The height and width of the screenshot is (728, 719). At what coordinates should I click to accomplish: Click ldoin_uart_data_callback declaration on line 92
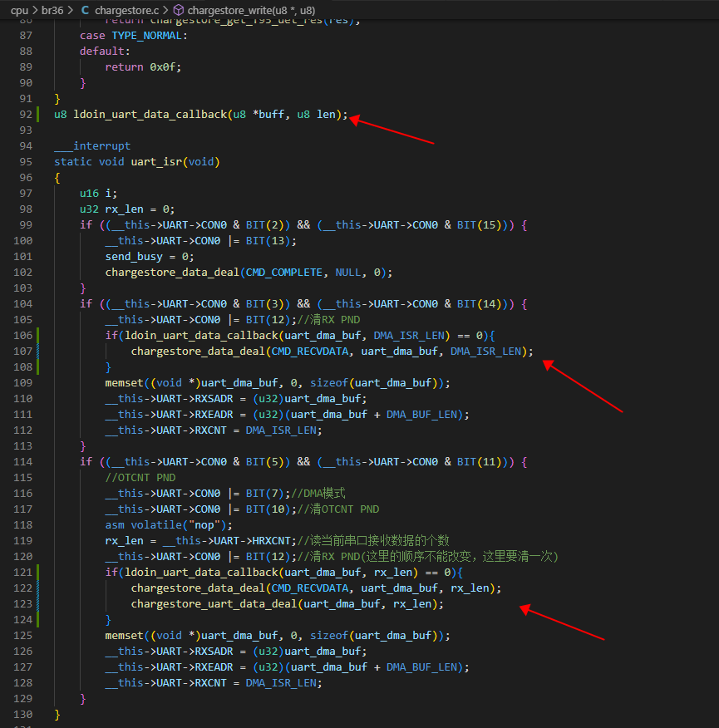[150, 114]
